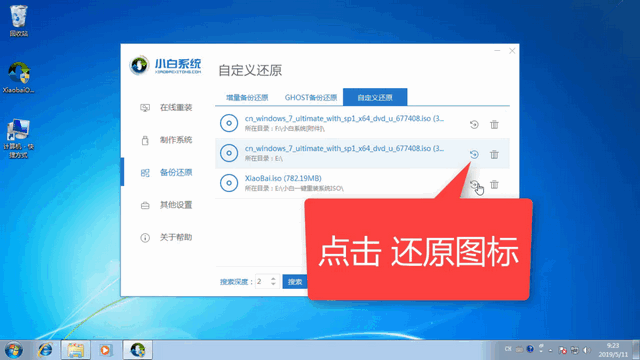Decrease the search depth value
Viewport: 640px width, 360px height.
pyautogui.click(x=273, y=284)
